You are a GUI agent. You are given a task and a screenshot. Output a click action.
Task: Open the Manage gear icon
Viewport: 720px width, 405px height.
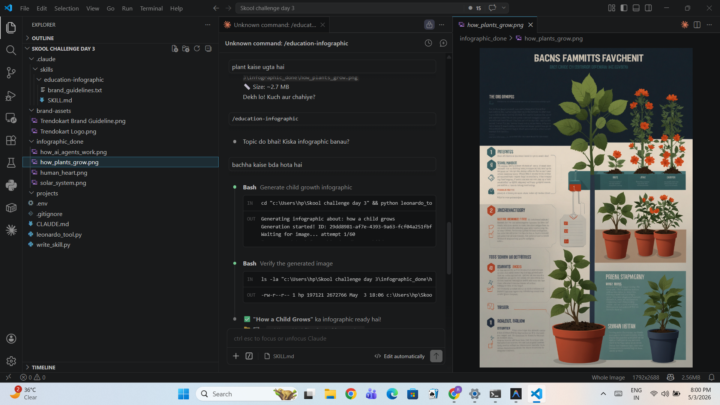11,361
